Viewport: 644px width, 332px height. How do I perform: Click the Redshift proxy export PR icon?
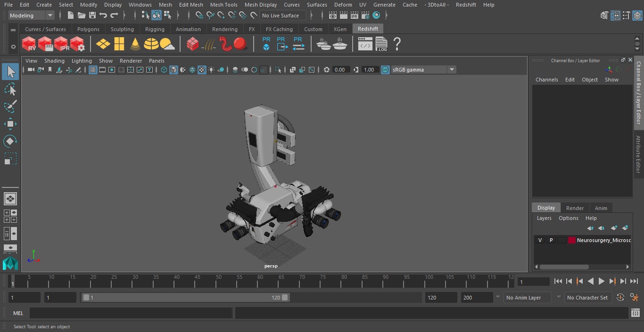point(282,44)
